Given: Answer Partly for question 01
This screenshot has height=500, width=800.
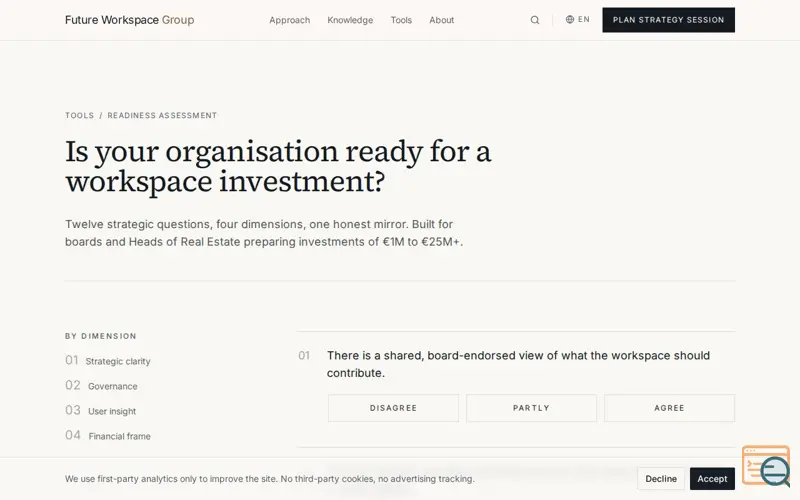Looking at the screenshot, I should pyautogui.click(x=531, y=408).
